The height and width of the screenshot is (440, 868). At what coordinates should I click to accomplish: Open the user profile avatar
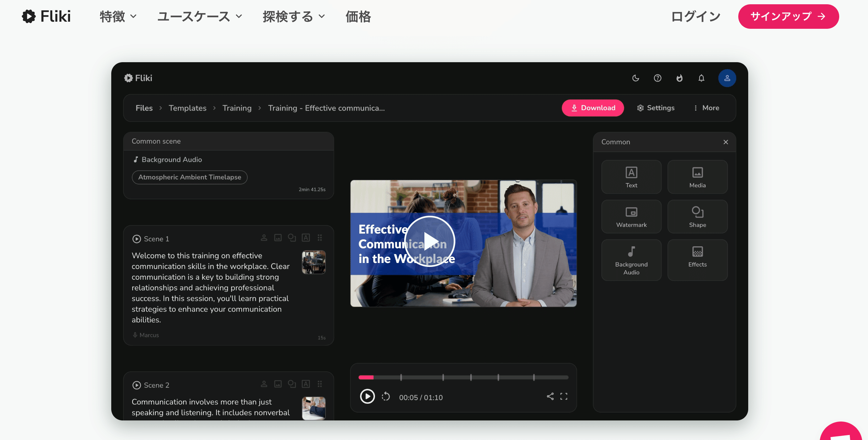pyautogui.click(x=727, y=78)
